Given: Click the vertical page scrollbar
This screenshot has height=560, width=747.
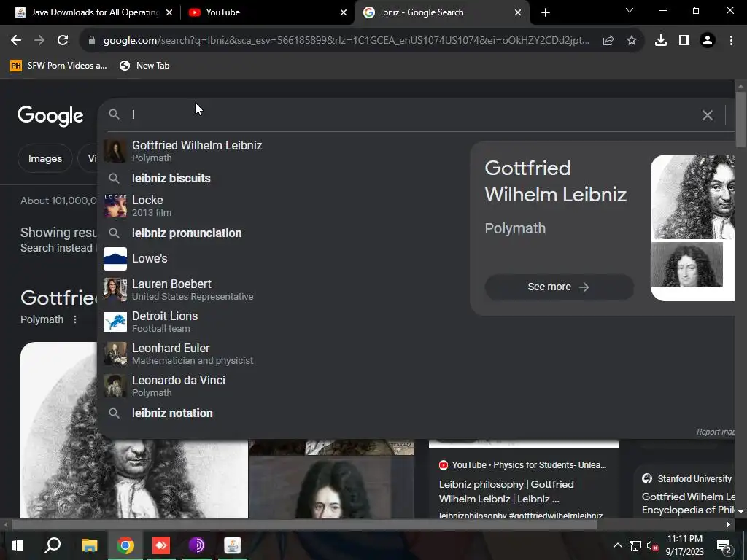Looking at the screenshot, I should tap(740, 119).
